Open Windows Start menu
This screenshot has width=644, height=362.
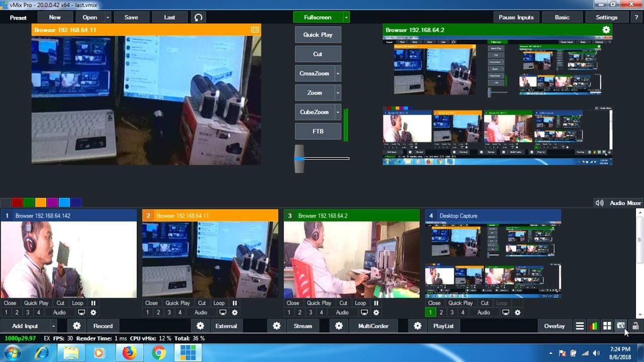12,353
